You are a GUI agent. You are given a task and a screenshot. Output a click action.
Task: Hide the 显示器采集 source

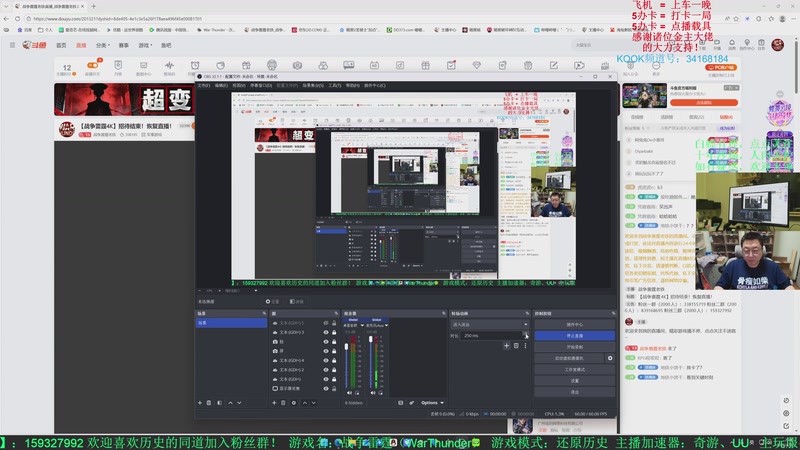pos(326,388)
